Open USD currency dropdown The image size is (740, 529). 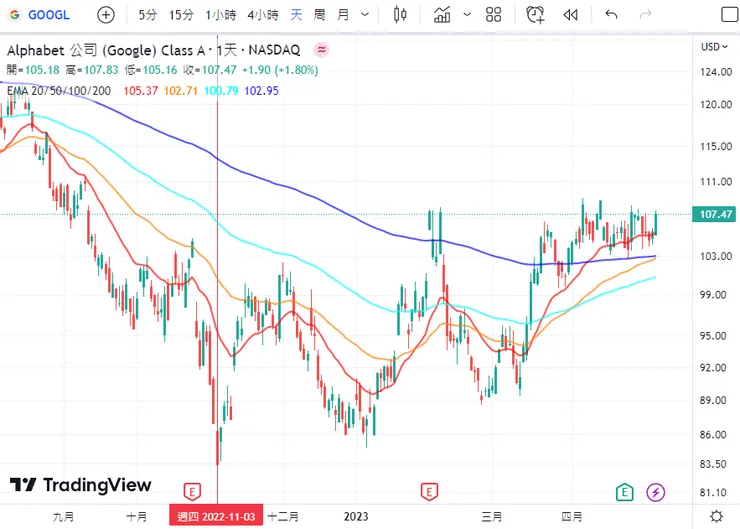point(714,47)
